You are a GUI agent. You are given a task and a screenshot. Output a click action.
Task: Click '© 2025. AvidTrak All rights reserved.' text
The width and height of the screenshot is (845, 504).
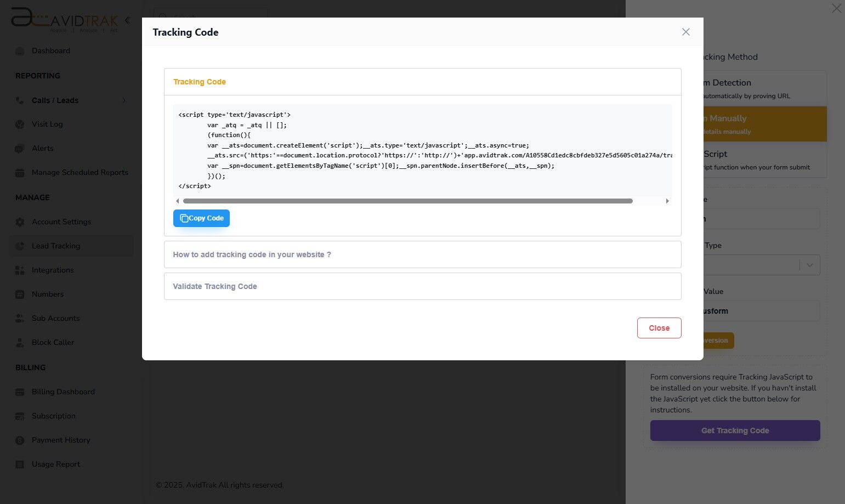click(220, 485)
